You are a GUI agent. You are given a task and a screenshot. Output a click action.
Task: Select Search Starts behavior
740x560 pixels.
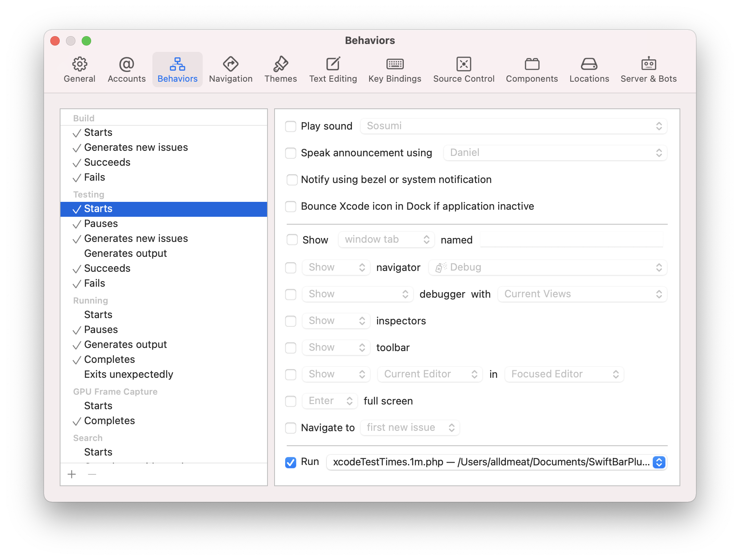coord(164,452)
